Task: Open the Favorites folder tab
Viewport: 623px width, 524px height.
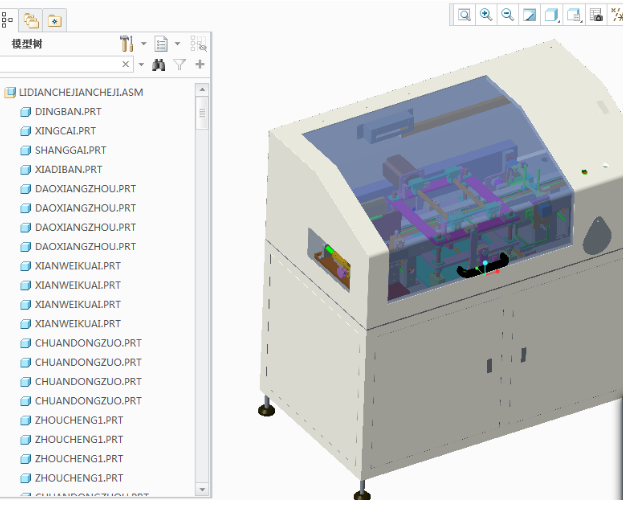Action: pyautogui.click(x=54, y=20)
